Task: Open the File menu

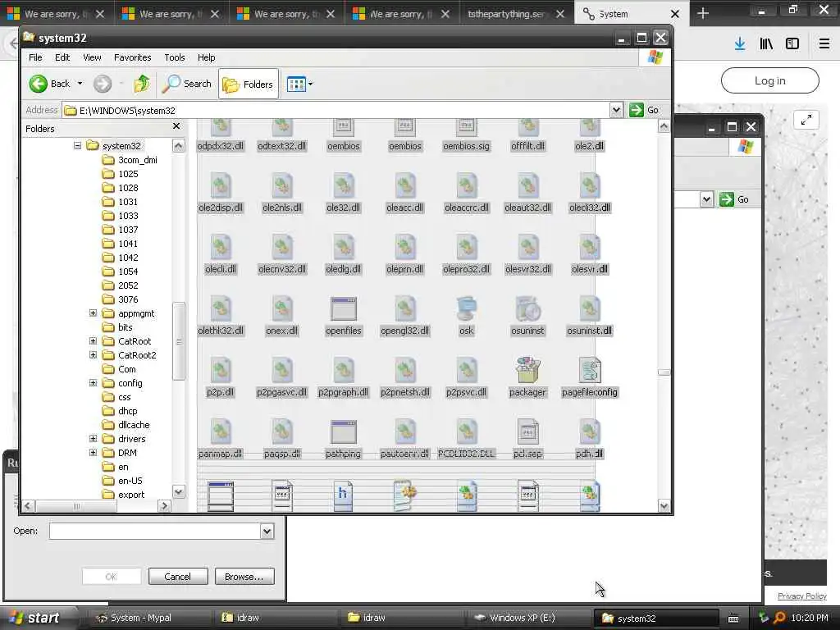Action: tap(35, 57)
